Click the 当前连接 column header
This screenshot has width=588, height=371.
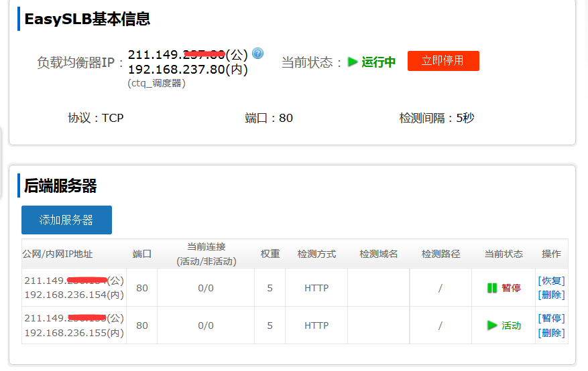pyautogui.click(x=206, y=247)
